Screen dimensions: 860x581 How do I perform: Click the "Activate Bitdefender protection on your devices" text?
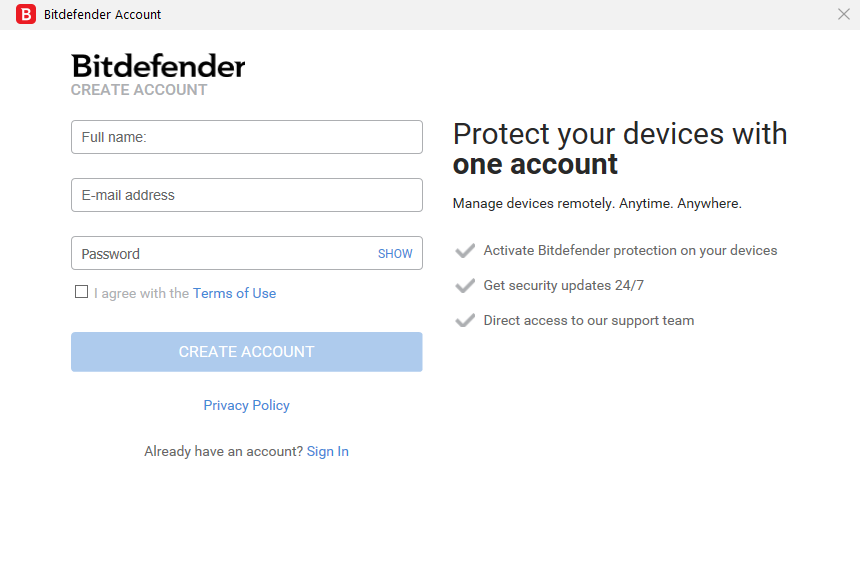tap(630, 250)
